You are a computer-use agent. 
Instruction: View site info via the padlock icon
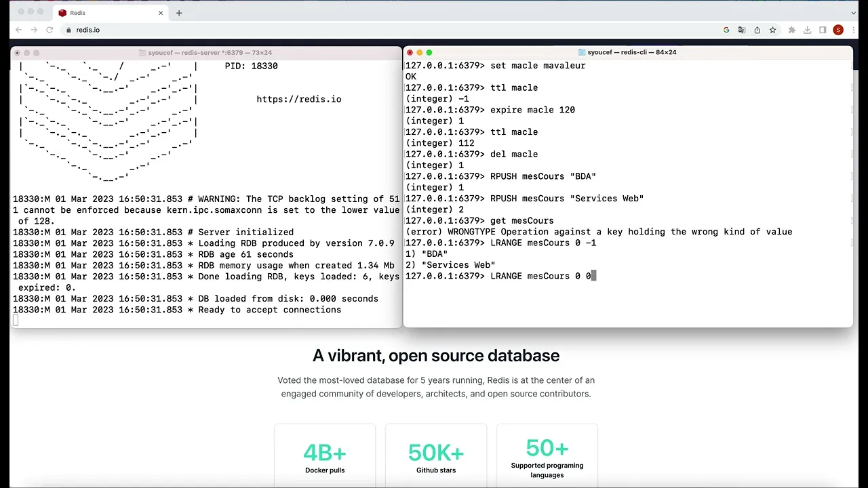coord(68,30)
